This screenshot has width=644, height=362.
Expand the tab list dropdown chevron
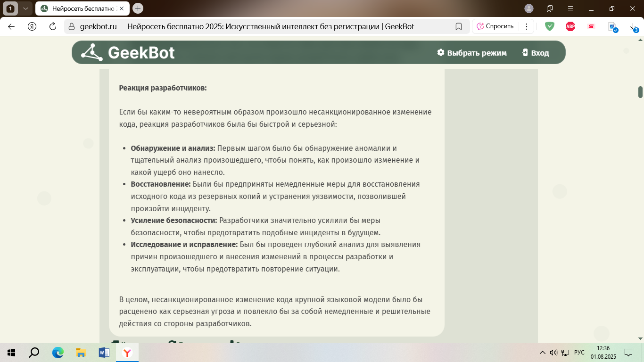click(x=25, y=8)
